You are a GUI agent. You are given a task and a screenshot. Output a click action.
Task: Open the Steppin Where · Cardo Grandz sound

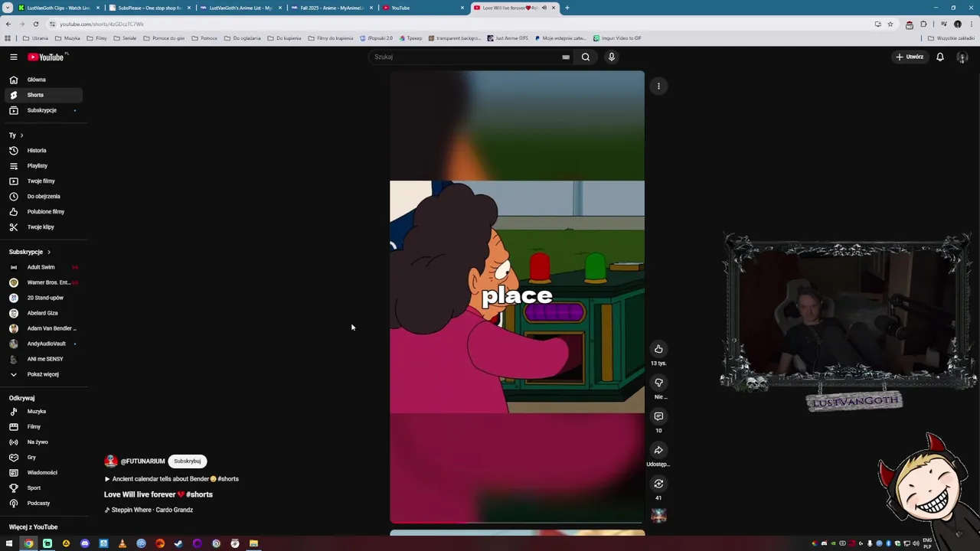tap(149, 510)
